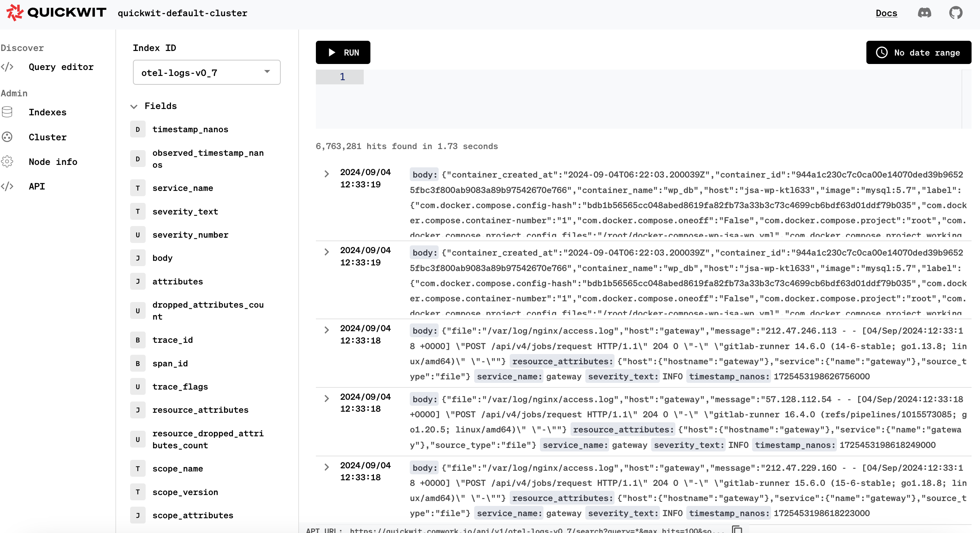The image size is (980, 533).
Task: Click the U type badge for trace_flags
Action: (138, 387)
